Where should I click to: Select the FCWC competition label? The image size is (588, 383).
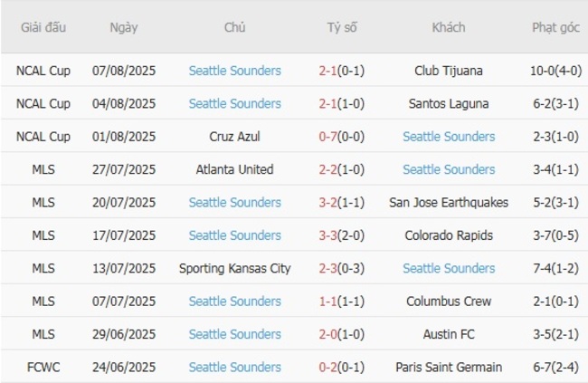pyautogui.click(x=43, y=367)
